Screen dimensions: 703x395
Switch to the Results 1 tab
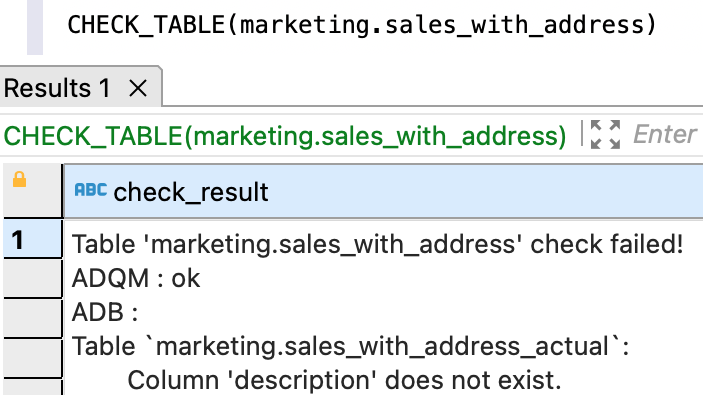pos(57,88)
